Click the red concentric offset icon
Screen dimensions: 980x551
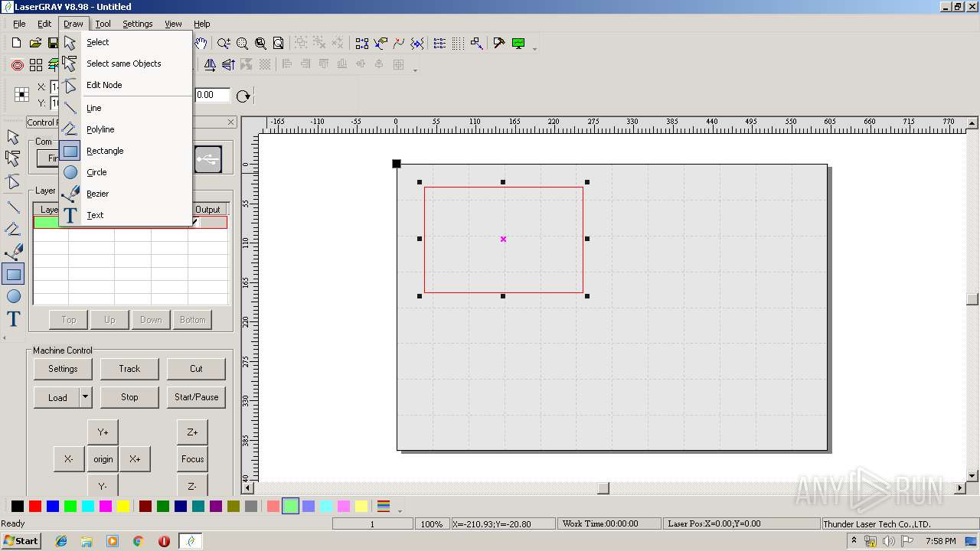[x=17, y=65]
